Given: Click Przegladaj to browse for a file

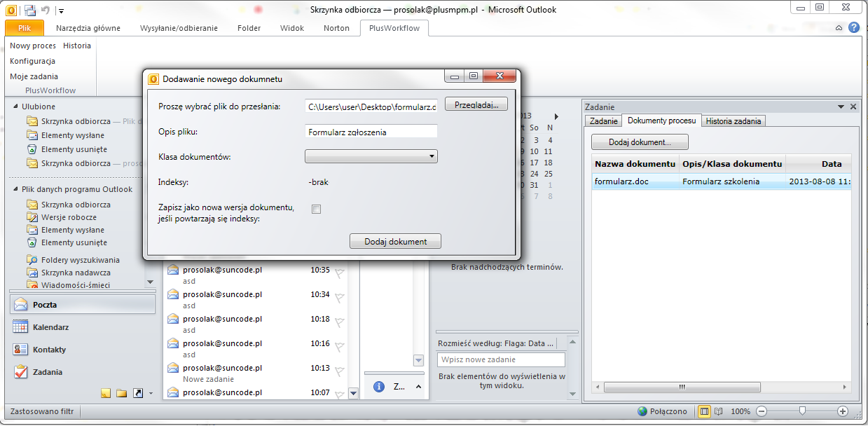Looking at the screenshot, I should point(476,104).
